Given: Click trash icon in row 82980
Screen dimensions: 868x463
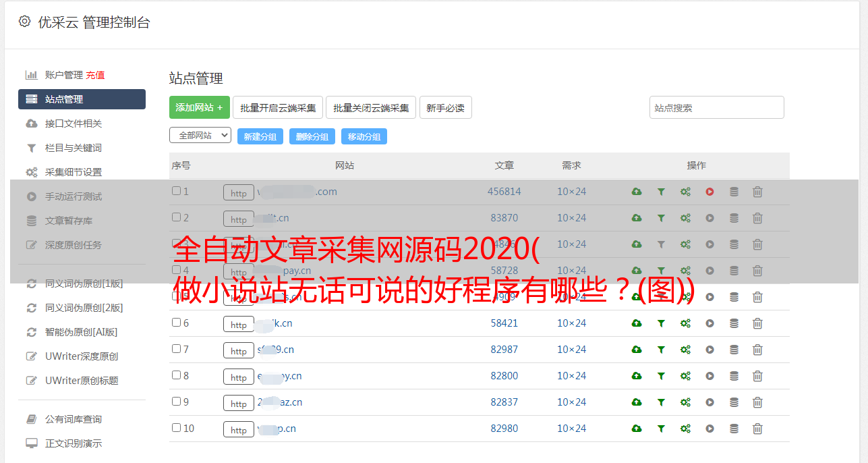Looking at the screenshot, I should 757,429.
